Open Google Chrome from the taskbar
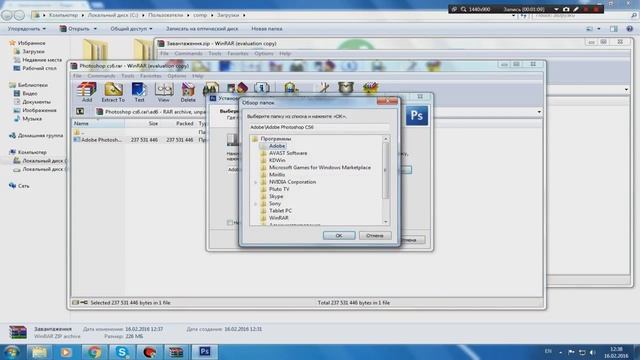This screenshot has width=640, height=360. [x=94, y=352]
